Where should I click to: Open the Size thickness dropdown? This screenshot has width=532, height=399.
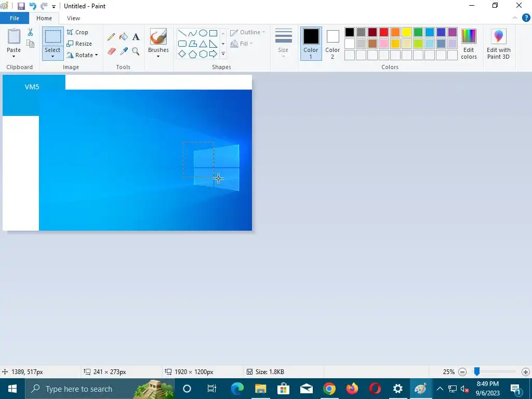[x=283, y=44]
